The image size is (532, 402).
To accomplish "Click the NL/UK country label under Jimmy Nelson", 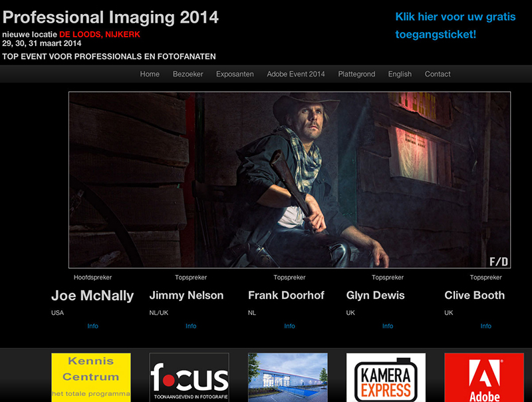I will pos(159,313).
